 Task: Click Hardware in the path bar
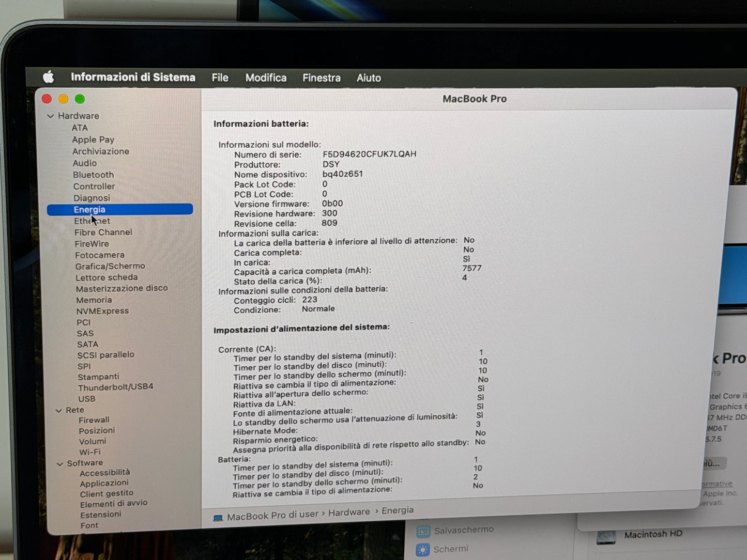tap(349, 512)
